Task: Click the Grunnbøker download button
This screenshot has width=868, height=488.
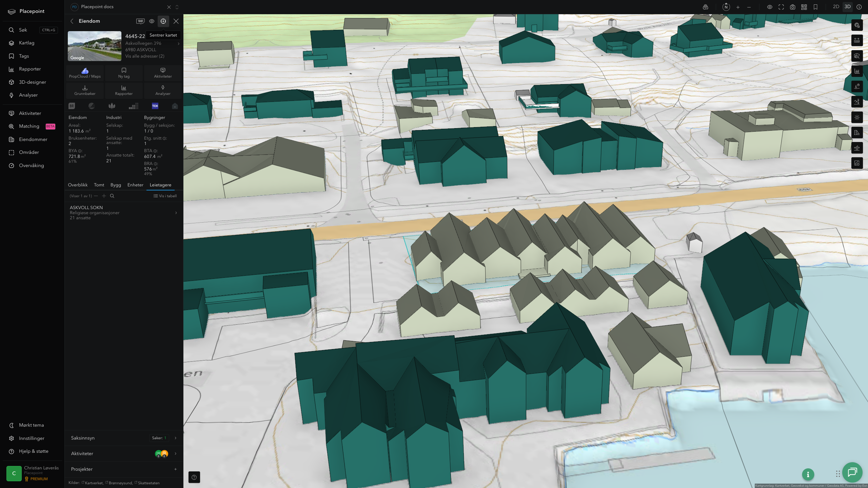Action: (x=85, y=90)
